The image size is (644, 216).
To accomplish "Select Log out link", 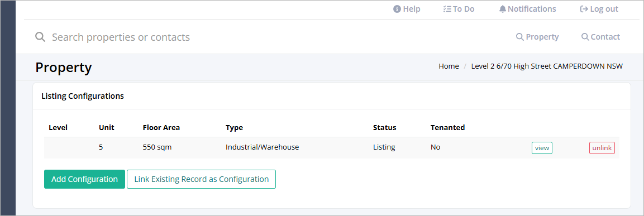I will pos(599,9).
